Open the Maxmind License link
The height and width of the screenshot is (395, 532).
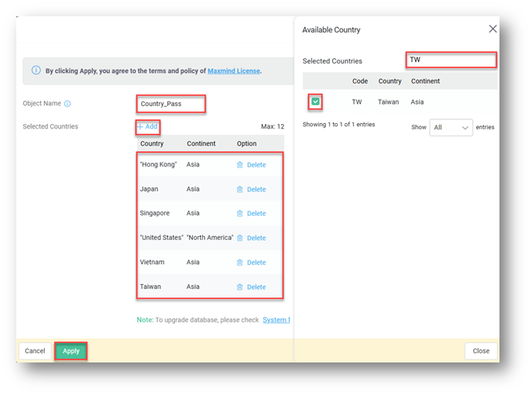tap(234, 71)
